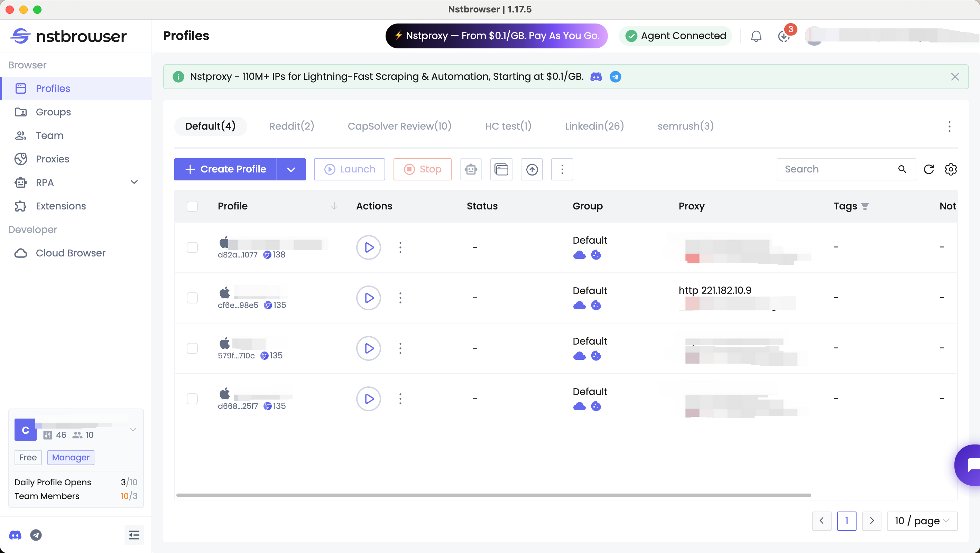
Task: Refresh the profiles list
Action: (x=928, y=169)
